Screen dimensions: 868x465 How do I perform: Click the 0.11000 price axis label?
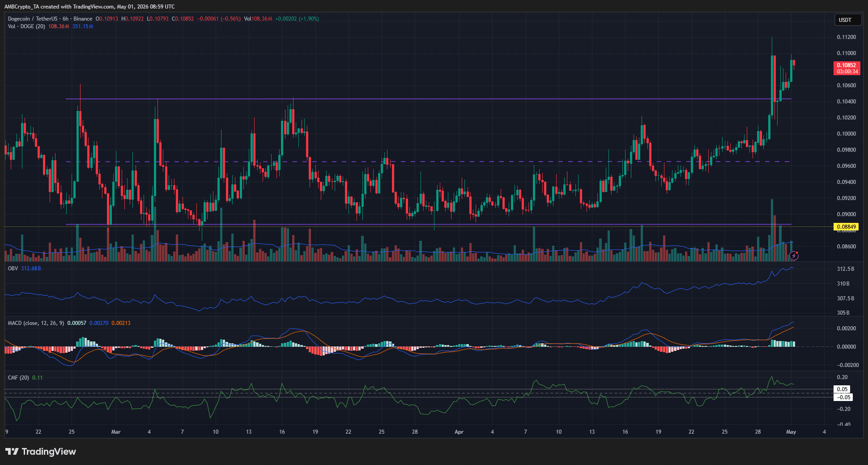point(847,53)
